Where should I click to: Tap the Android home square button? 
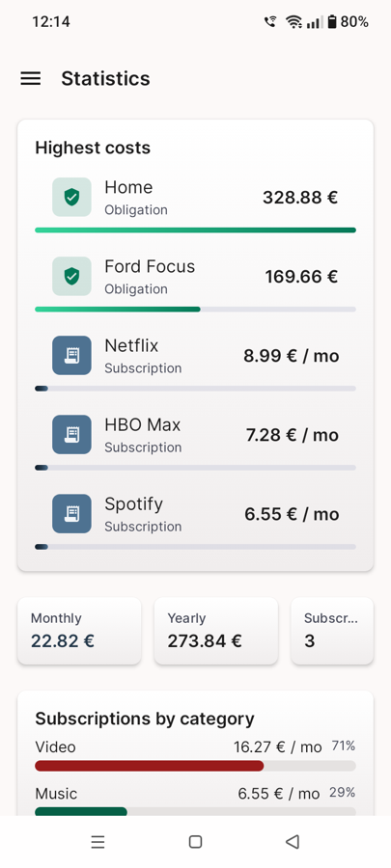[x=195, y=842]
